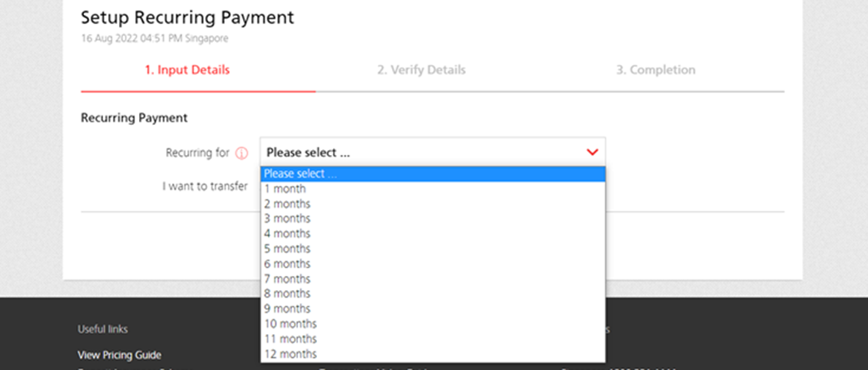The width and height of the screenshot is (868, 370).
Task: Choose 9 months from the list
Action: click(287, 308)
